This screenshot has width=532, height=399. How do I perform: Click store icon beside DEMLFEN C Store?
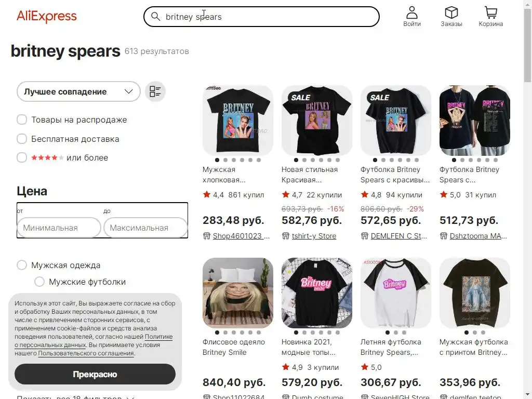pyautogui.click(x=364, y=236)
